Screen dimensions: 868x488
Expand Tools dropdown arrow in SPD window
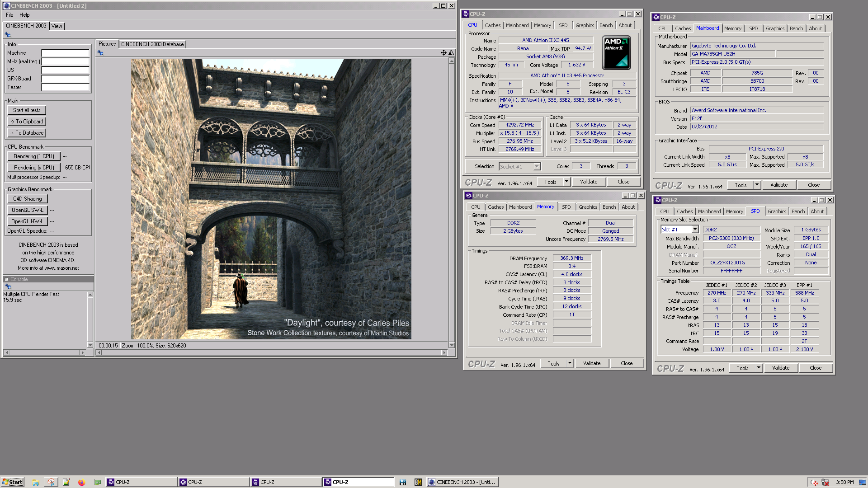759,368
